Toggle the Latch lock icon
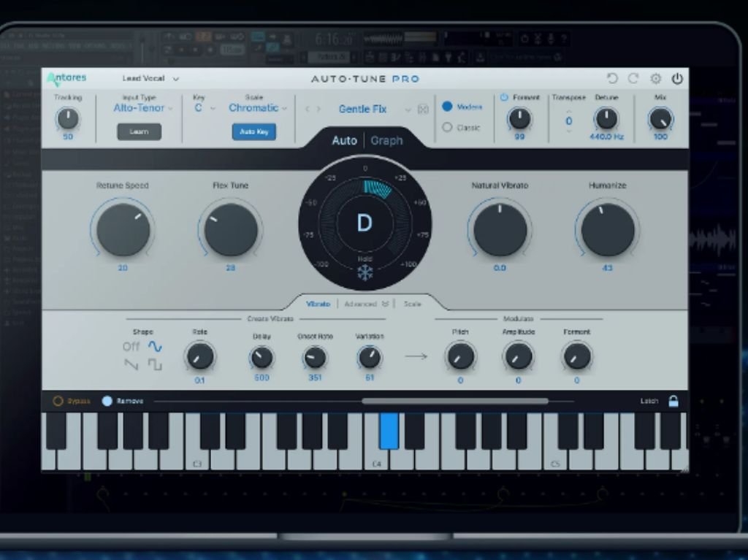 pyautogui.click(x=673, y=401)
